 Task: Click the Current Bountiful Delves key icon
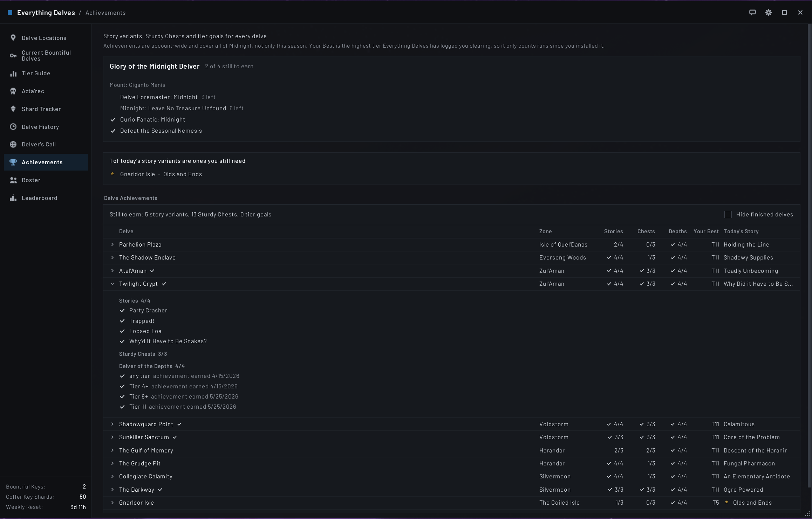(13, 56)
